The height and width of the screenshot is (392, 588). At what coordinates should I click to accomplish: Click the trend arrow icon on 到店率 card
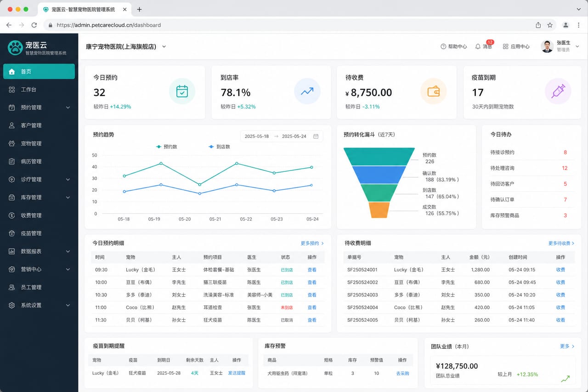pos(307,91)
